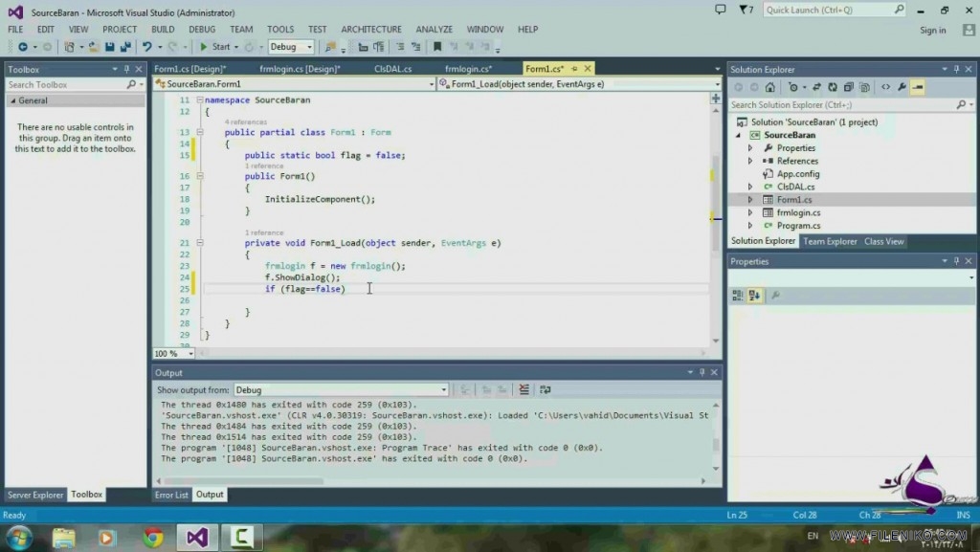980x552 pixels.
Task: Click the Solution Explorer Home icon
Action: pos(770,87)
